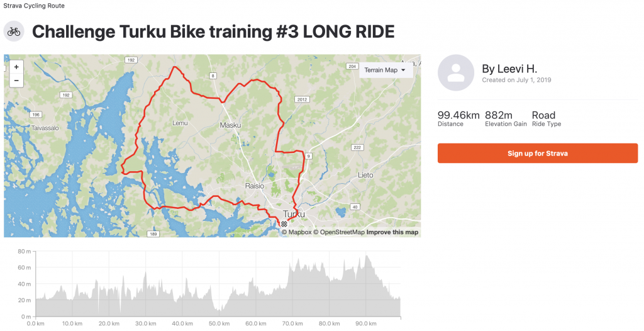This screenshot has width=644, height=331.
Task: Open the Terrain Map dropdown
Action: pos(385,70)
